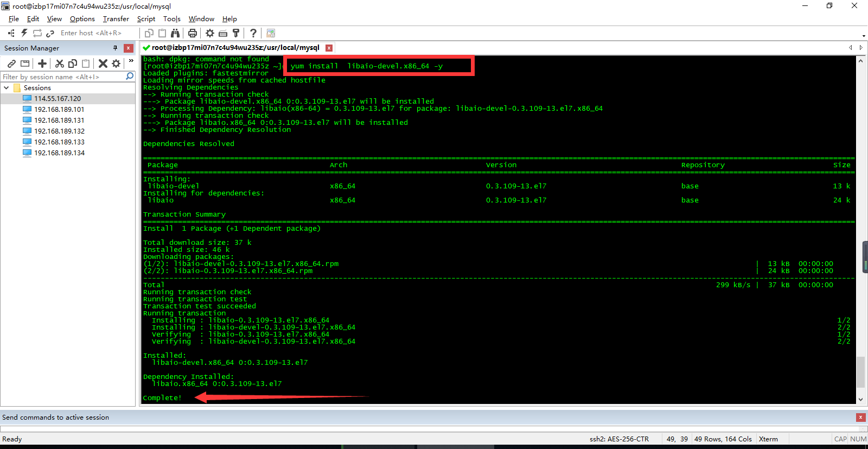Collapse the Sessions folder tree
The height and width of the screenshot is (449, 868).
pyautogui.click(x=7, y=87)
